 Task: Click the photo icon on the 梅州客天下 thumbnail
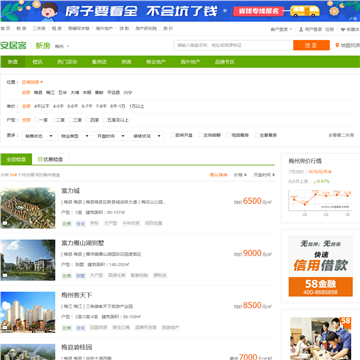tap(5, 328)
